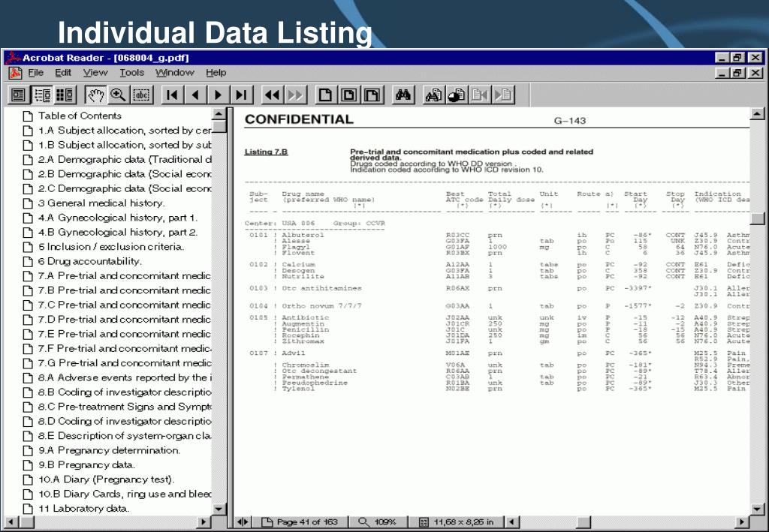769x532 pixels.
Task: Open the File menu
Action: [36, 73]
